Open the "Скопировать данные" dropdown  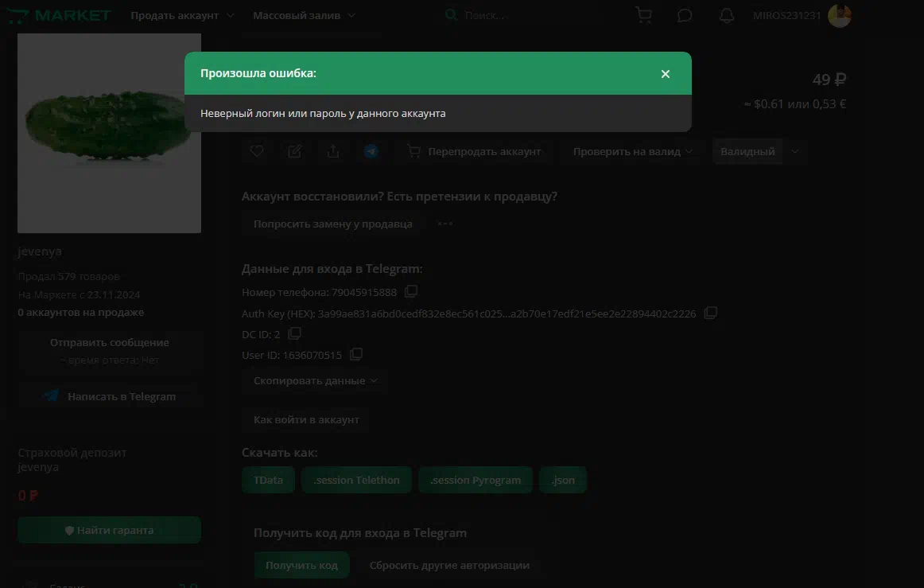click(x=315, y=381)
